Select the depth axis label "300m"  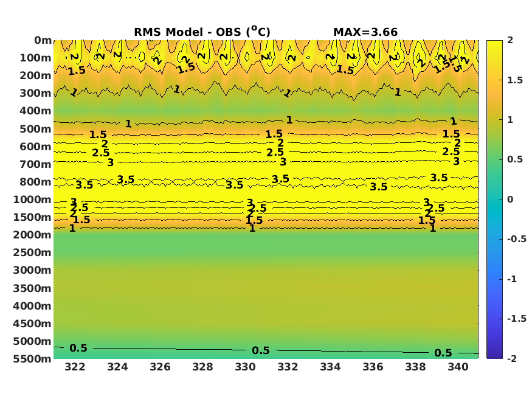click(x=36, y=93)
